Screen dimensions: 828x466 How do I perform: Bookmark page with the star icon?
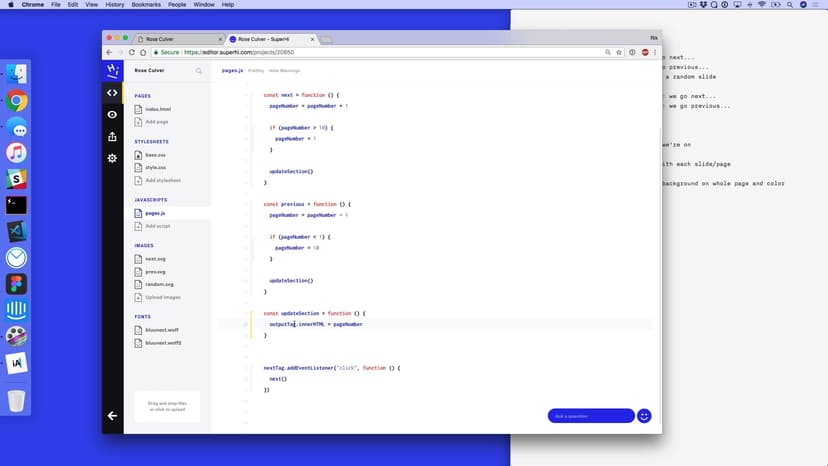click(x=619, y=52)
